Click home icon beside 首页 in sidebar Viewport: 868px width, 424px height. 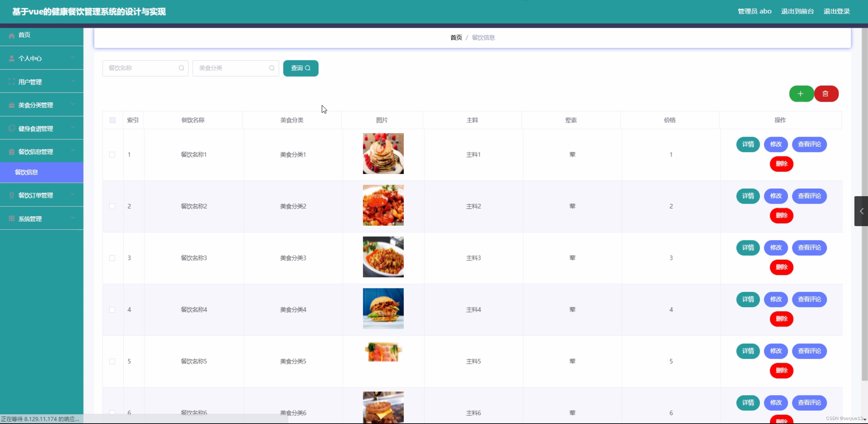(12, 35)
